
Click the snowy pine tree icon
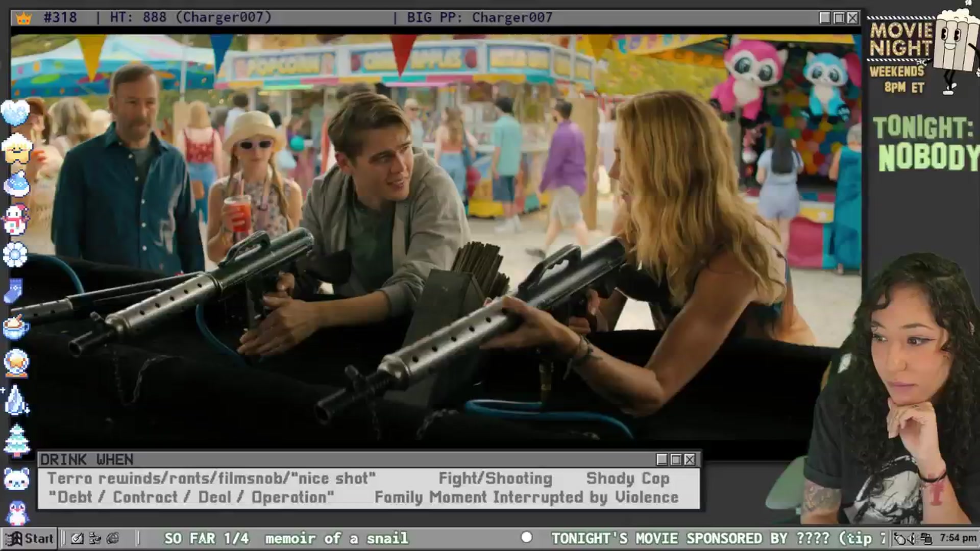(17, 440)
